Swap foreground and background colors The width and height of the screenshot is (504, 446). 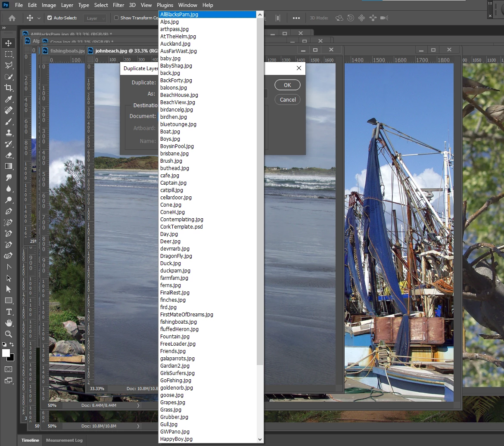pyautogui.click(x=12, y=344)
